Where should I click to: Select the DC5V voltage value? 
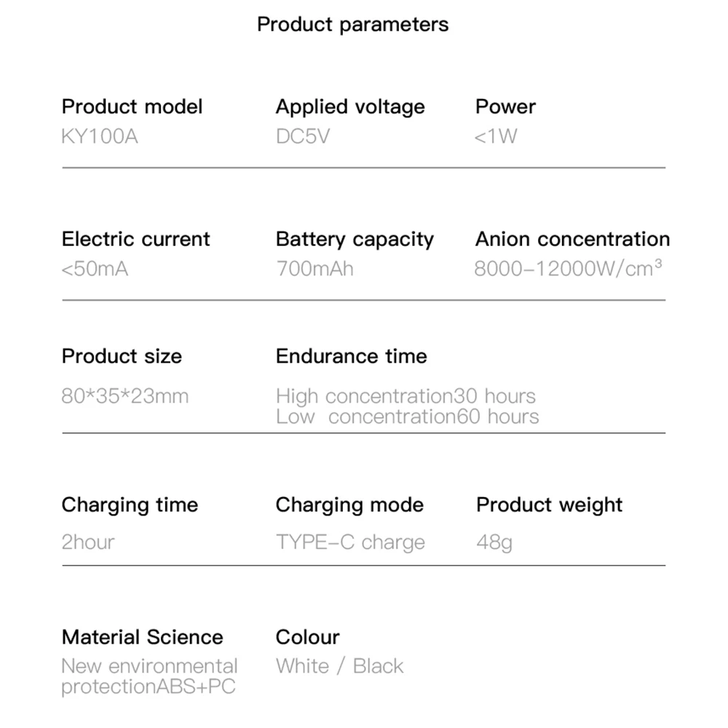tap(303, 136)
